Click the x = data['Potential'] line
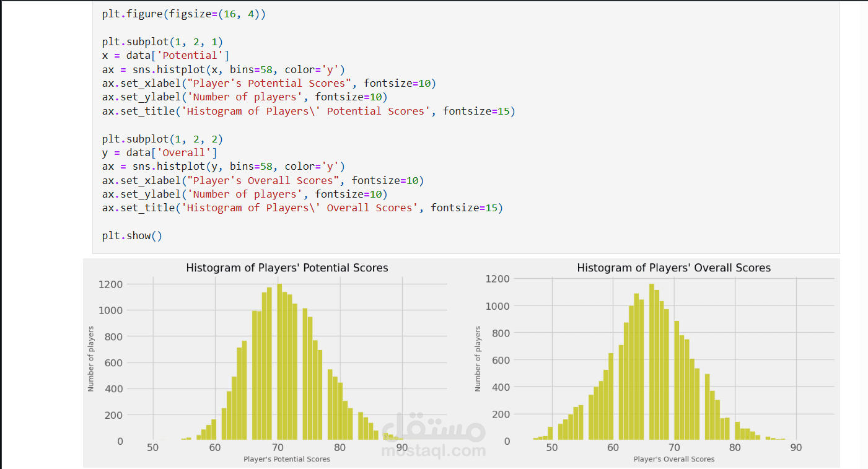The height and width of the screenshot is (469, 868). pos(165,56)
